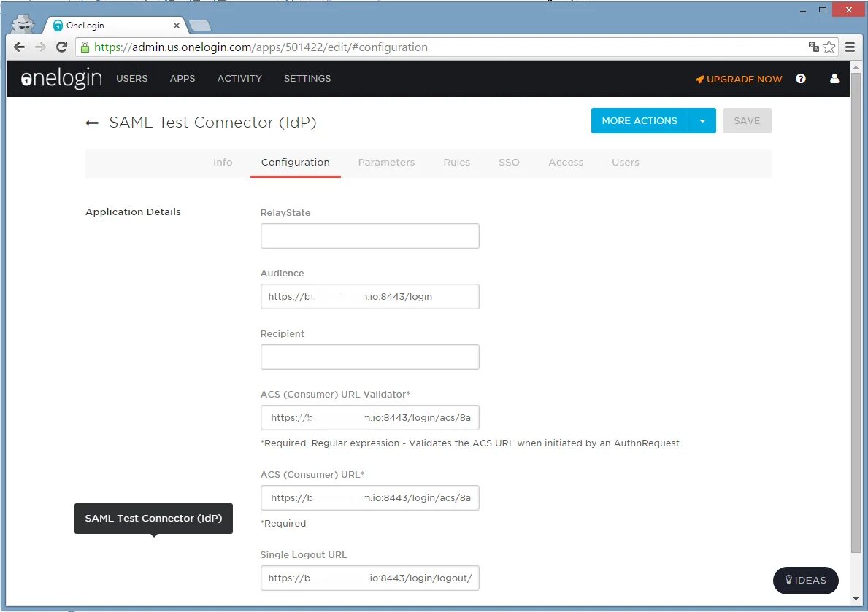The height and width of the screenshot is (612, 868).
Task: Close the OneLogin browser tab
Action: pos(177,26)
